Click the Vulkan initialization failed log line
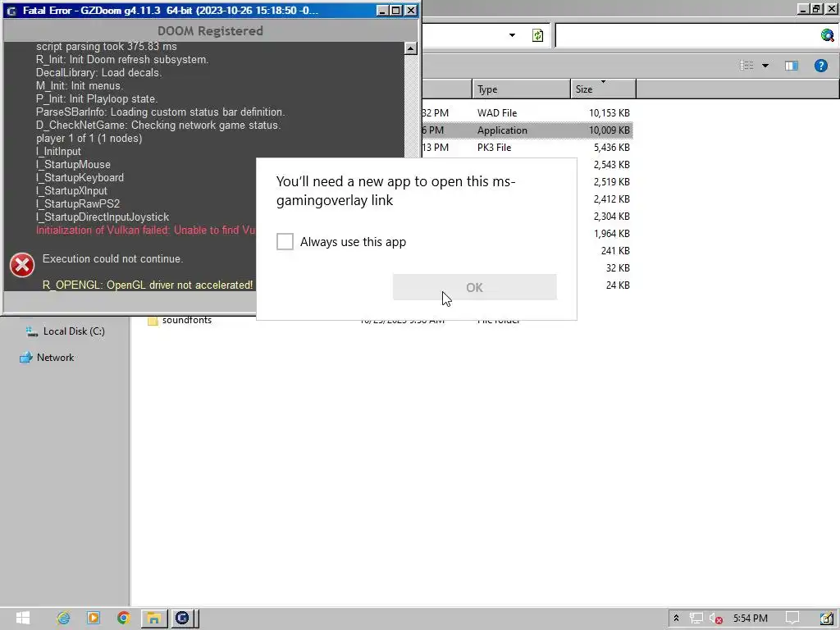This screenshot has width=840, height=630. (146, 231)
